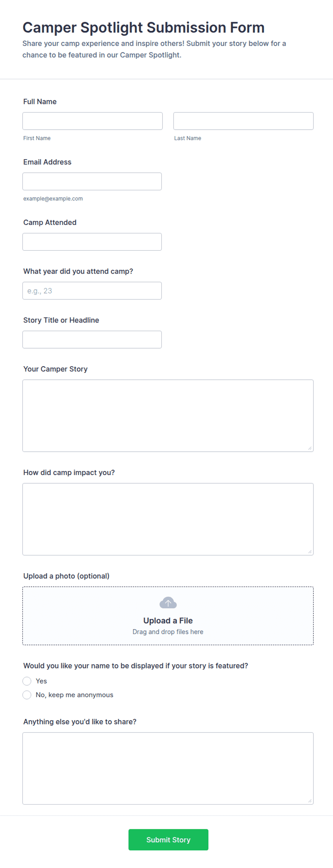Click the How did camp impact you textarea

click(168, 519)
